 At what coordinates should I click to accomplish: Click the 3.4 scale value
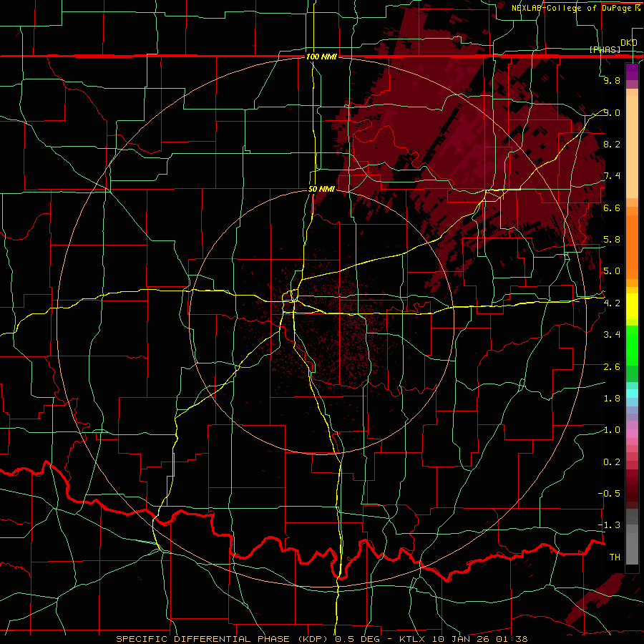click(612, 335)
